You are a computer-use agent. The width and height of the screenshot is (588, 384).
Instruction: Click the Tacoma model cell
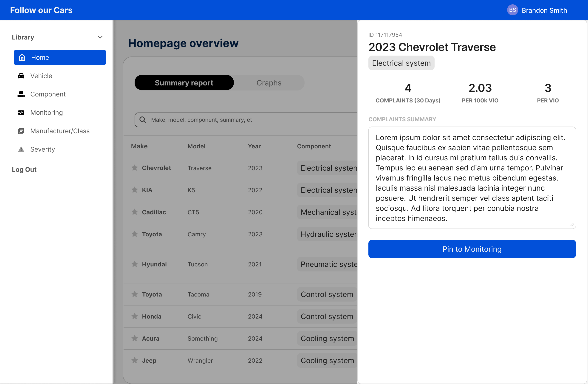[x=198, y=294]
